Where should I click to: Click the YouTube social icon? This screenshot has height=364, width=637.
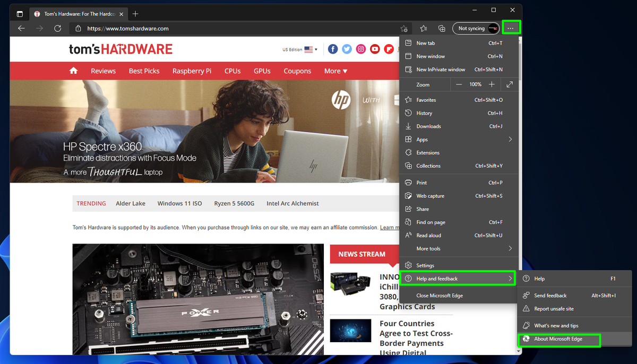[x=375, y=49]
